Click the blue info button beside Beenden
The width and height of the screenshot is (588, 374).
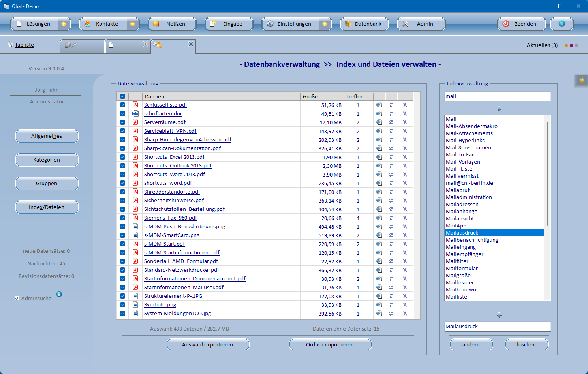click(562, 24)
